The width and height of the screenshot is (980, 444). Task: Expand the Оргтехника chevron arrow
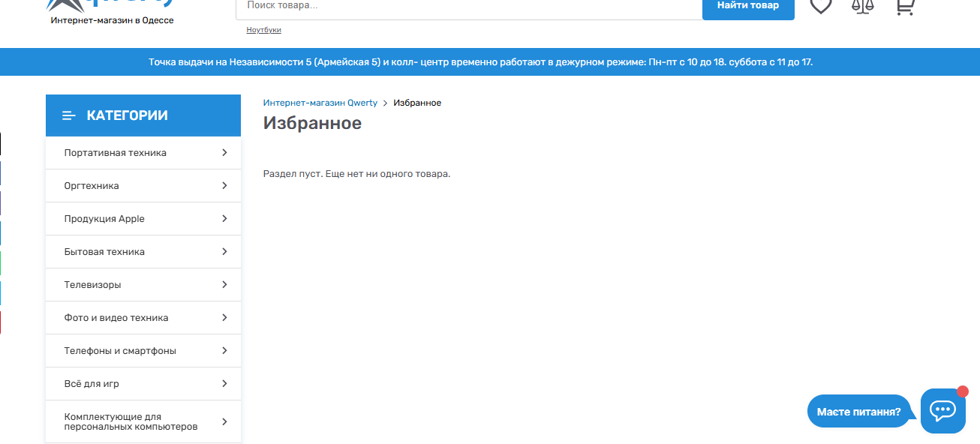coord(224,186)
